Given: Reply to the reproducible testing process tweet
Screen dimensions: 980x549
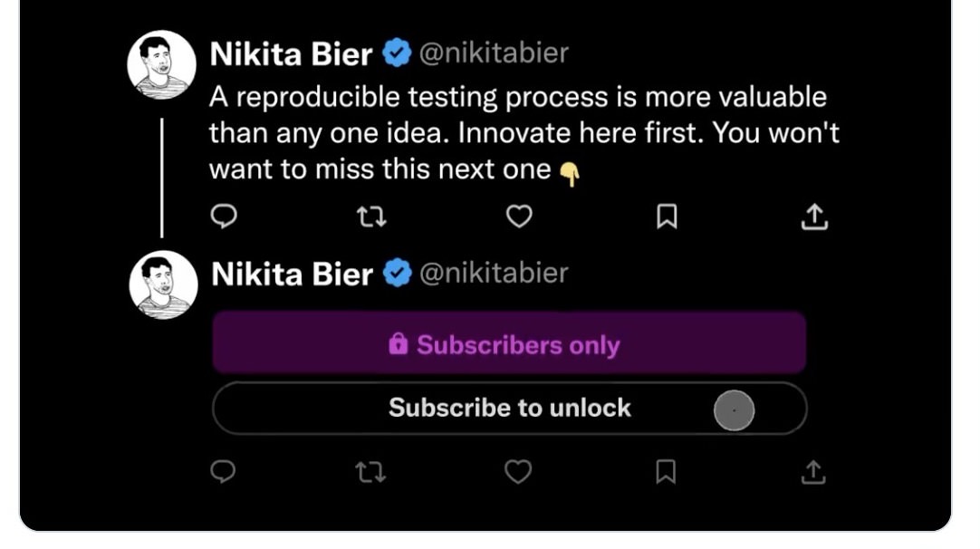Looking at the screenshot, I should pyautogui.click(x=225, y=217).
